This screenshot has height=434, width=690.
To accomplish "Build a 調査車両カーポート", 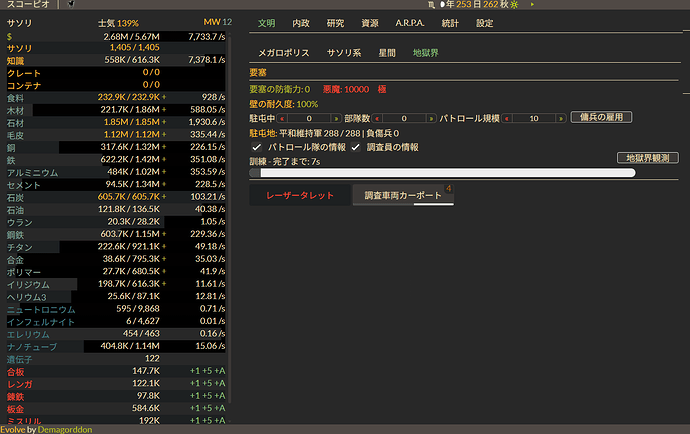I will pos(402,196).
